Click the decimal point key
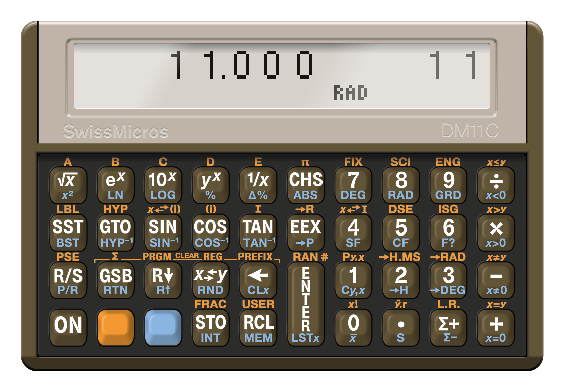Screen dimensions: 564x392 [x=400, y=328]
